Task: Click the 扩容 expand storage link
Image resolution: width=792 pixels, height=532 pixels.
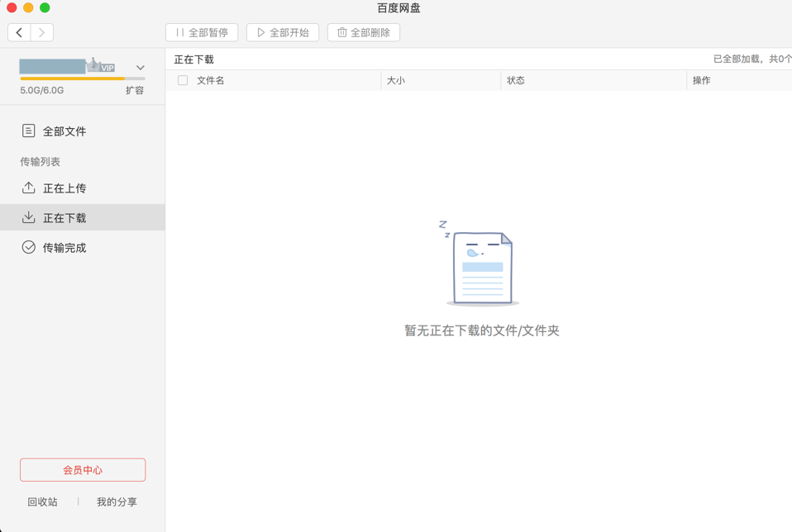Action: 135,90
